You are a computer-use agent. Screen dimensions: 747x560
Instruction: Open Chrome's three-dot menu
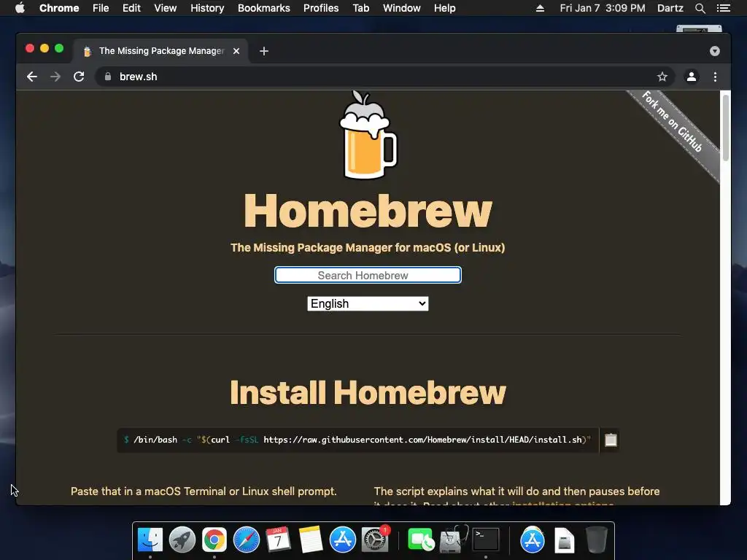pos(715,77)
